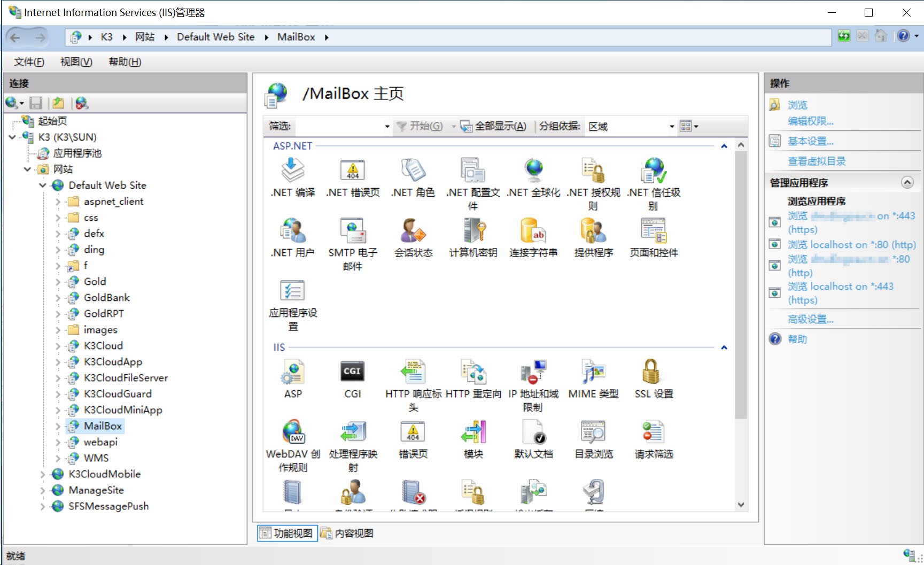Open the 分组依据 区域 dropdown
Viewport: 924px width, 565px height.
point(631,127)
